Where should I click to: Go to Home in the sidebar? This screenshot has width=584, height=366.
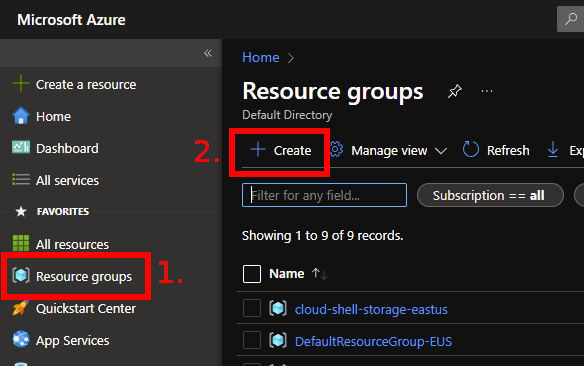53,117
